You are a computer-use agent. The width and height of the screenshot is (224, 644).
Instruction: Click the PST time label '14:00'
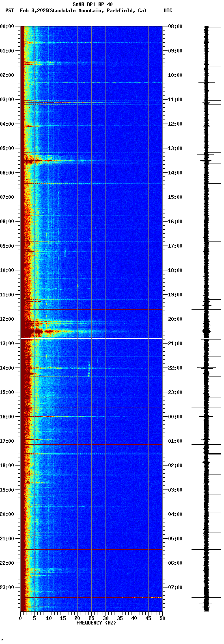click(x=7, y=368)
